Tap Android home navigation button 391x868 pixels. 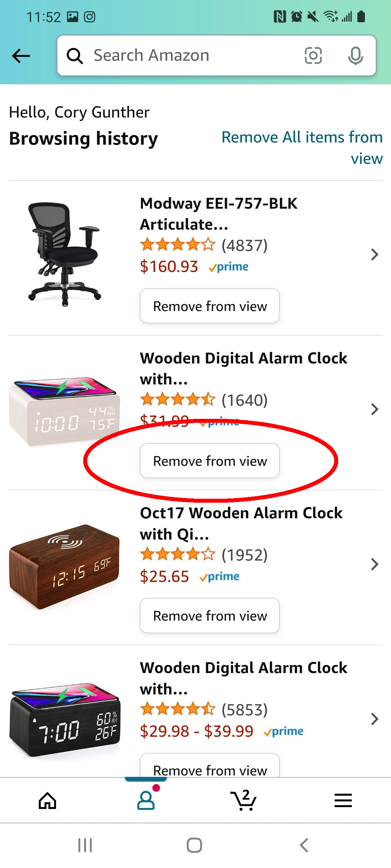point(194,845)
